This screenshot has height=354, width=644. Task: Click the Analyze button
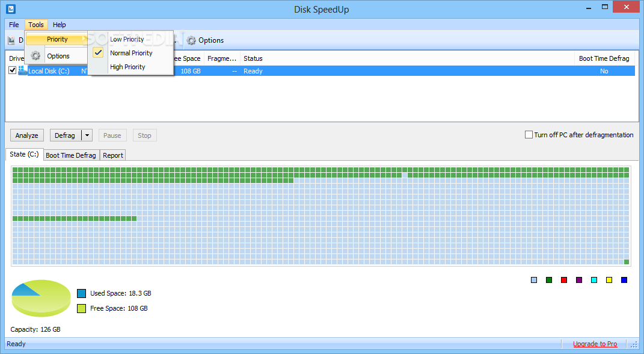pyautogui.click(x=26, y=135)
